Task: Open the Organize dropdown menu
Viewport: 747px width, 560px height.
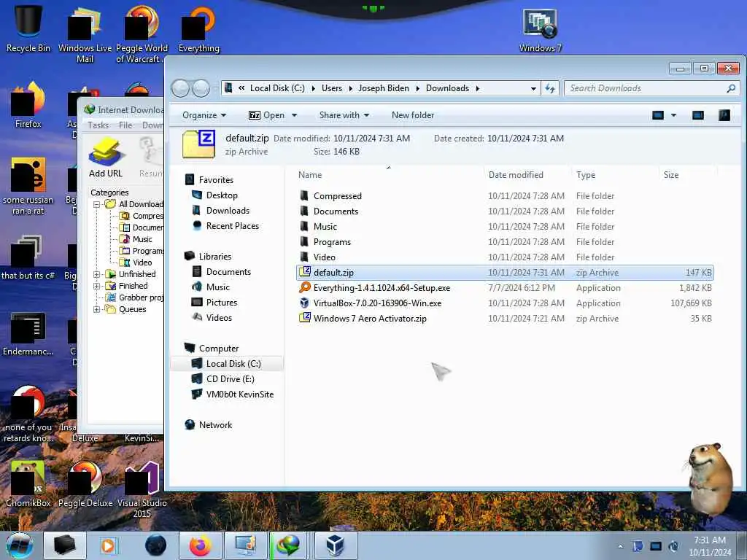Action: pyautogui.click(x=204, y=115)
